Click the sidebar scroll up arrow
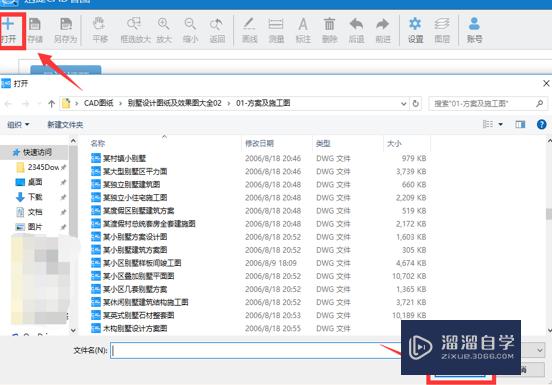 click(x=73, y=141)
